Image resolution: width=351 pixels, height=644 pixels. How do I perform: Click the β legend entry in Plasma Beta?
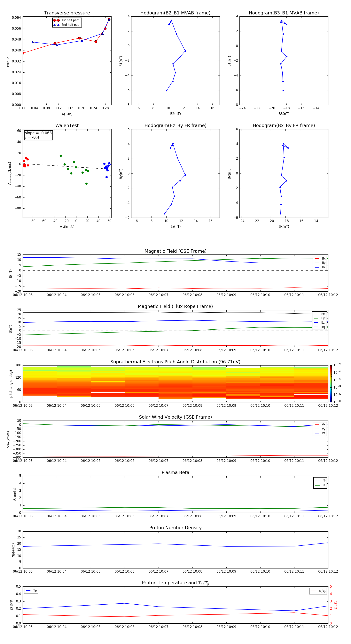click(320, 485)
